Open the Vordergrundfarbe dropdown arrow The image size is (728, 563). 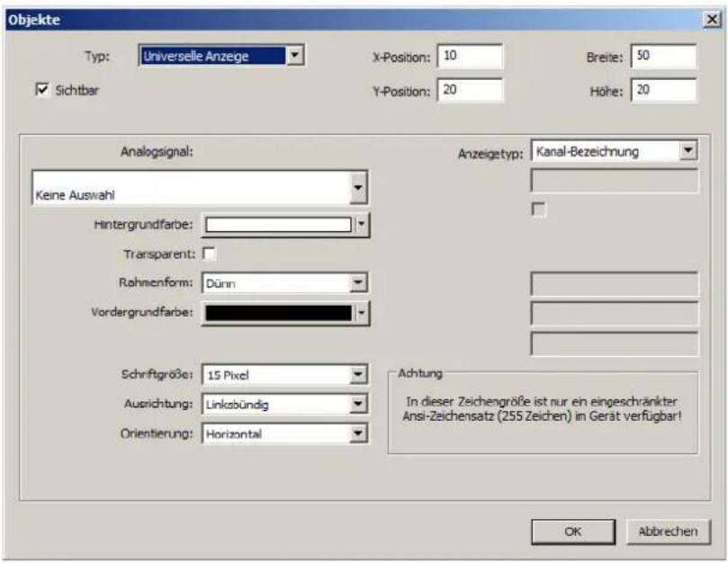pos(361,313)
